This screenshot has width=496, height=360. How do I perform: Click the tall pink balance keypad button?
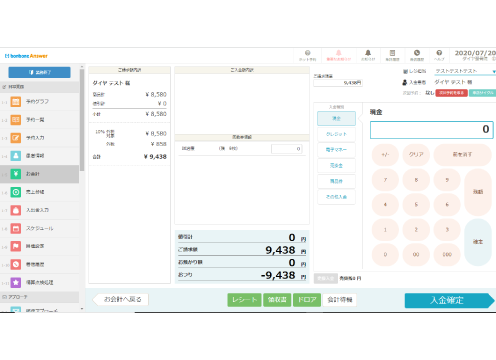click(478, 192)
